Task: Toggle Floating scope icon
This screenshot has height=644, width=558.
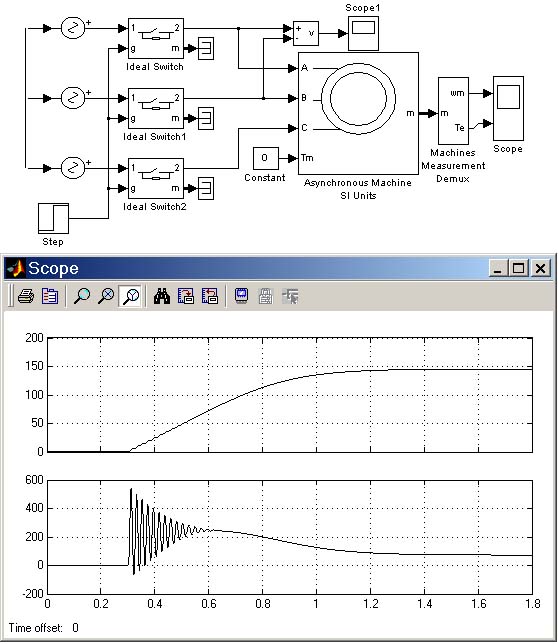Action: pos(241,296)
